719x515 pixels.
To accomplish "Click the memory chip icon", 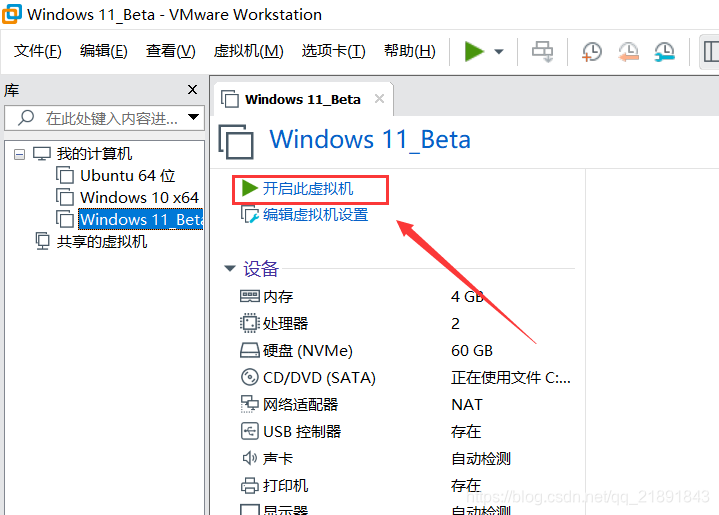I will coord(249,297).
